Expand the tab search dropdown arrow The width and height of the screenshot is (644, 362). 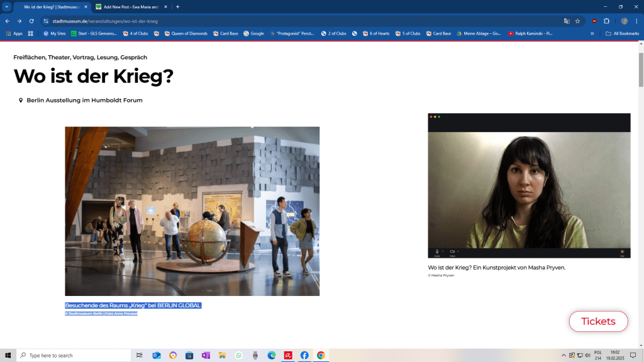[x=6, y=7]
